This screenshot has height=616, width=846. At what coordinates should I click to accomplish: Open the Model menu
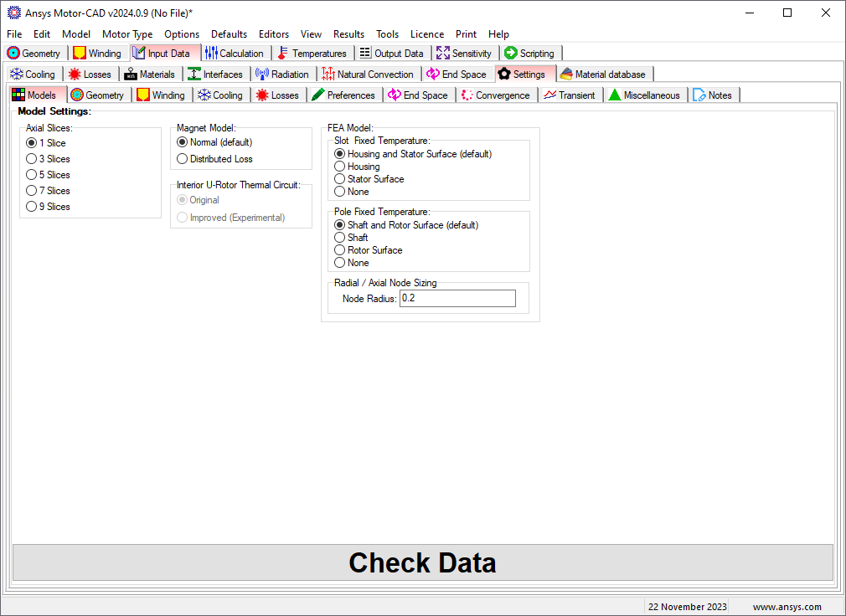pyautogui.click(x=76, y=34)
